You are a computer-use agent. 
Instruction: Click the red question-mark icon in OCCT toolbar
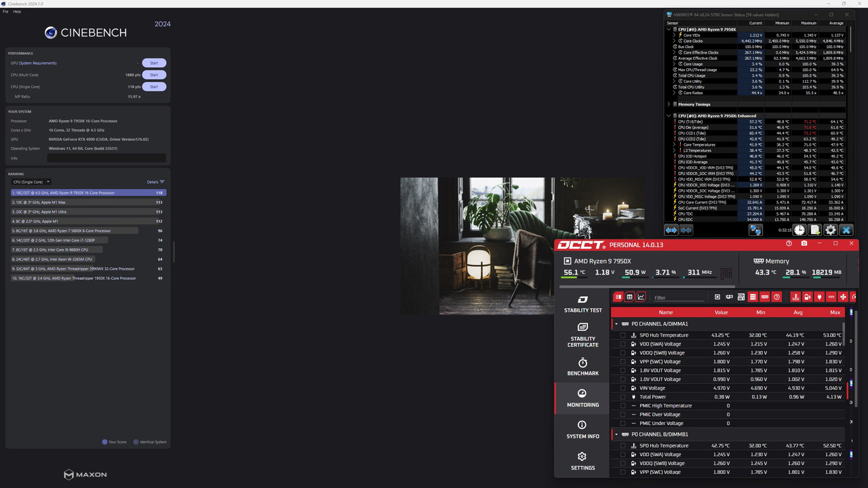tap(777, 297)
